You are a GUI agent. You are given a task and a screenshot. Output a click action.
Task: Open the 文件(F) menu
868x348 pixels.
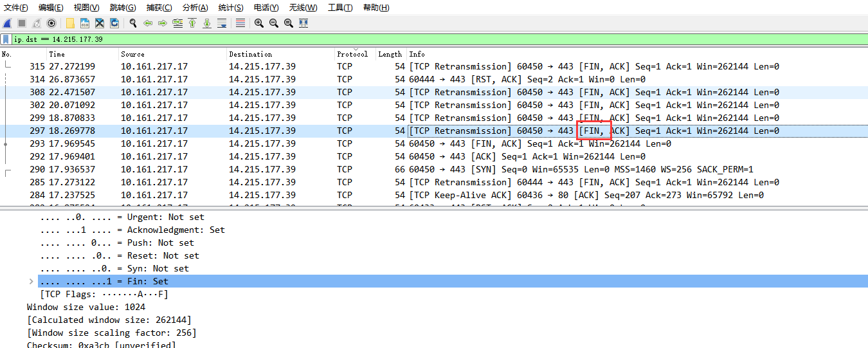(16, 8)
